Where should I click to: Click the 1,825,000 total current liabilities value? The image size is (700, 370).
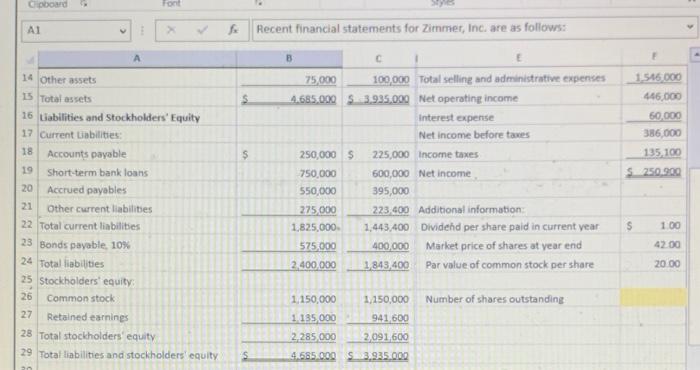pyautogui.click(x=314, y=228)
